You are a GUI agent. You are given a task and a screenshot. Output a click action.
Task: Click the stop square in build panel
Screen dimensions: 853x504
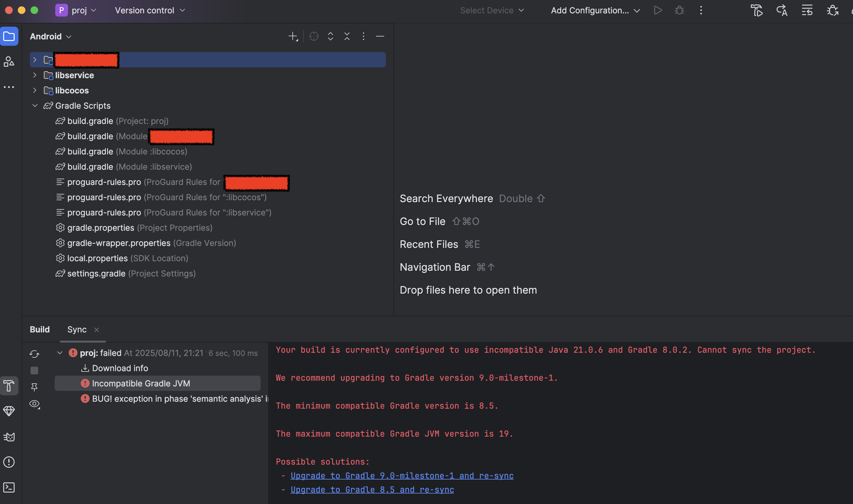coord(34,371)
